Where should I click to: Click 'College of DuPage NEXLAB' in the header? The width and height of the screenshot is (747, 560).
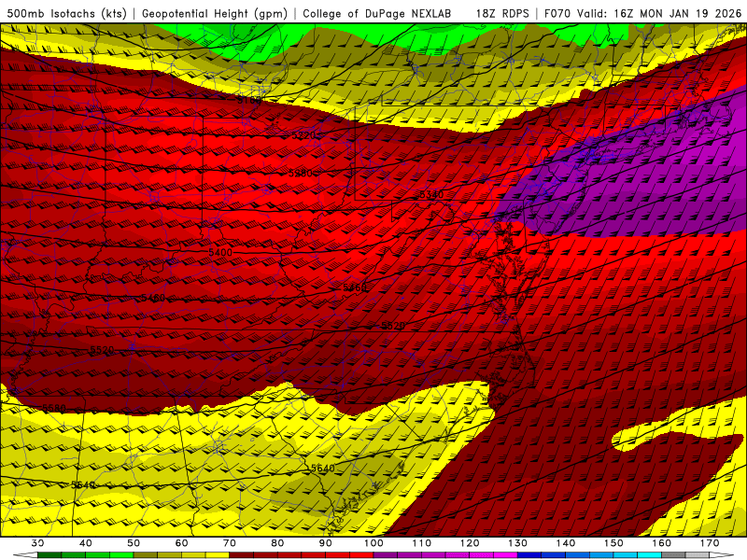click(x=377, y=13)
